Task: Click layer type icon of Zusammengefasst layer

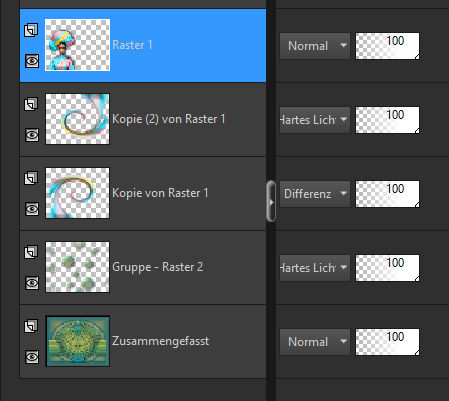Action: pos(31,326)
